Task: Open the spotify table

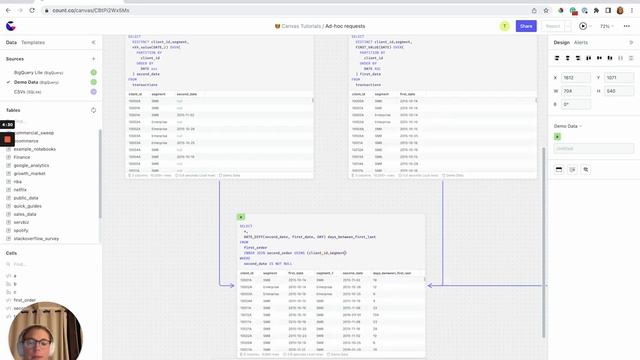Action: tap(21, 231)
